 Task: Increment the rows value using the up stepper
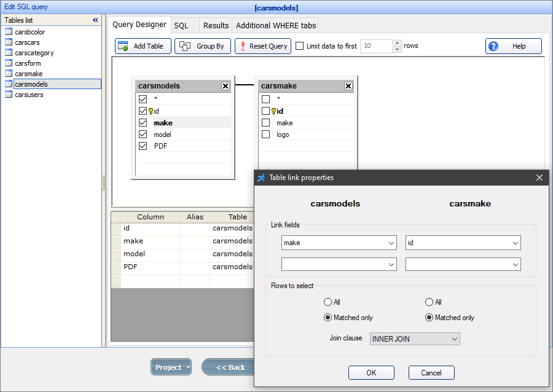(397, 43)
